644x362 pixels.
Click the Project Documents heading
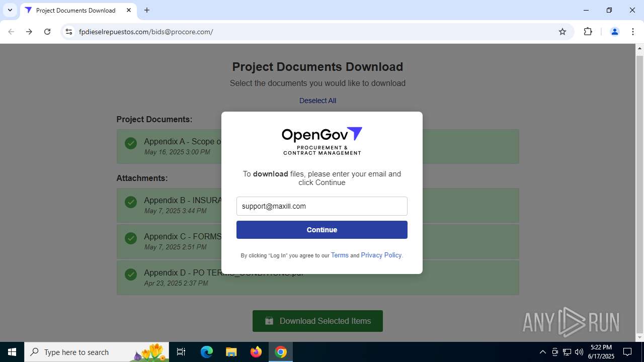tap(154, 120)
